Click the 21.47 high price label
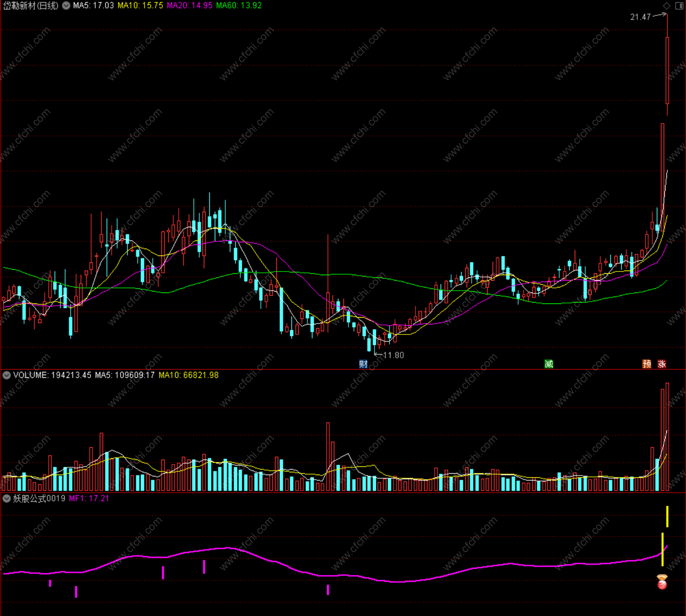686x616 pixels. 640,17
